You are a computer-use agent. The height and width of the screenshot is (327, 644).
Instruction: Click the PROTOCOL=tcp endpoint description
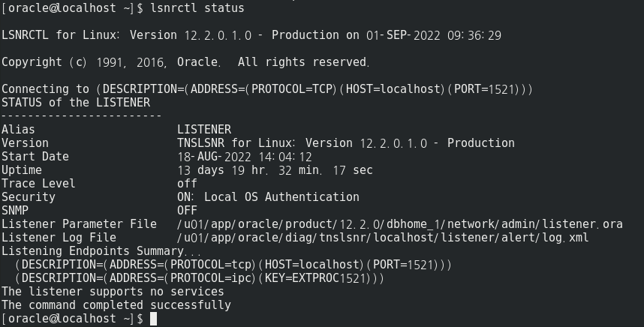(233, 265)
